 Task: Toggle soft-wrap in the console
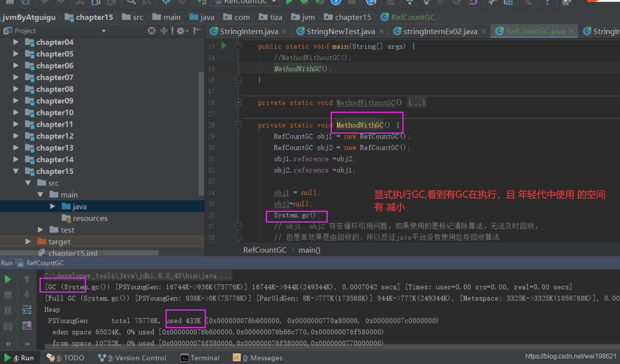[27, 310]
